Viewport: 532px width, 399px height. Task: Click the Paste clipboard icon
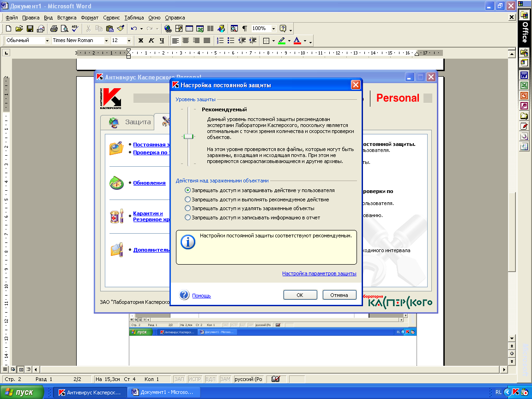pyautogui.click(x=109, y=29)
